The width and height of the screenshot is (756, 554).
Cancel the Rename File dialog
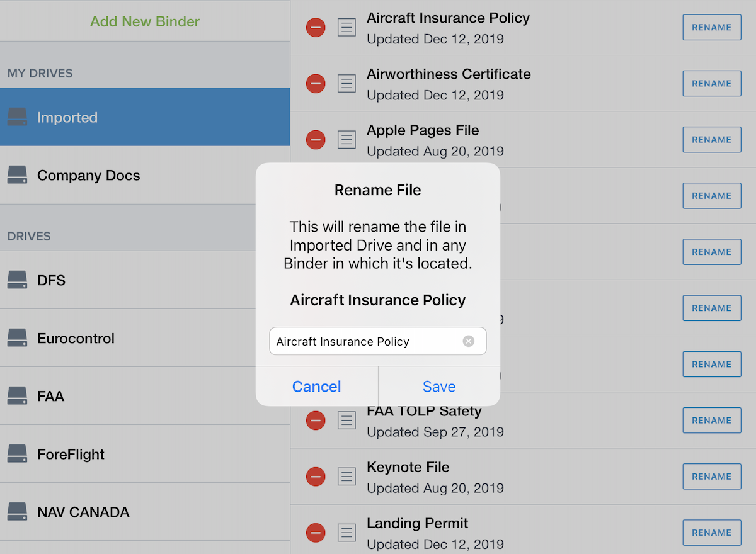[x=316, y=387]
